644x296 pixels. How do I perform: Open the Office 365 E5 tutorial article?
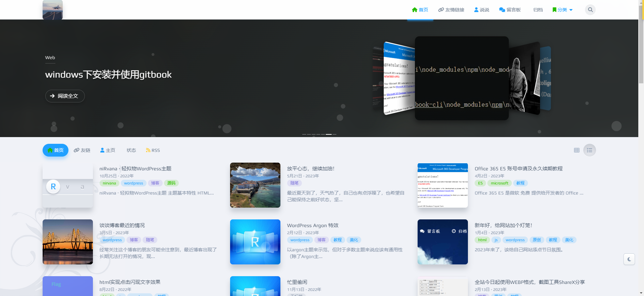pyautogui.click(x=518, y=169)
